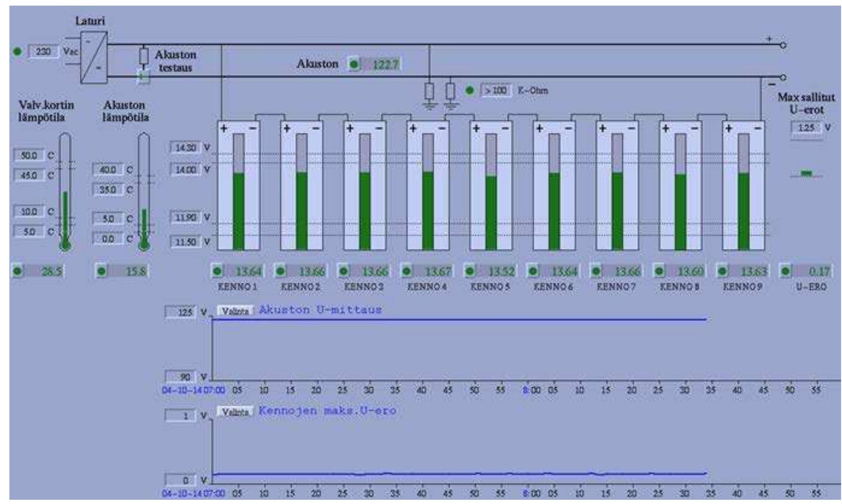Click the green status dot beside Akuston 122.7
Screen dimensions: 842x504
[354, 64]
